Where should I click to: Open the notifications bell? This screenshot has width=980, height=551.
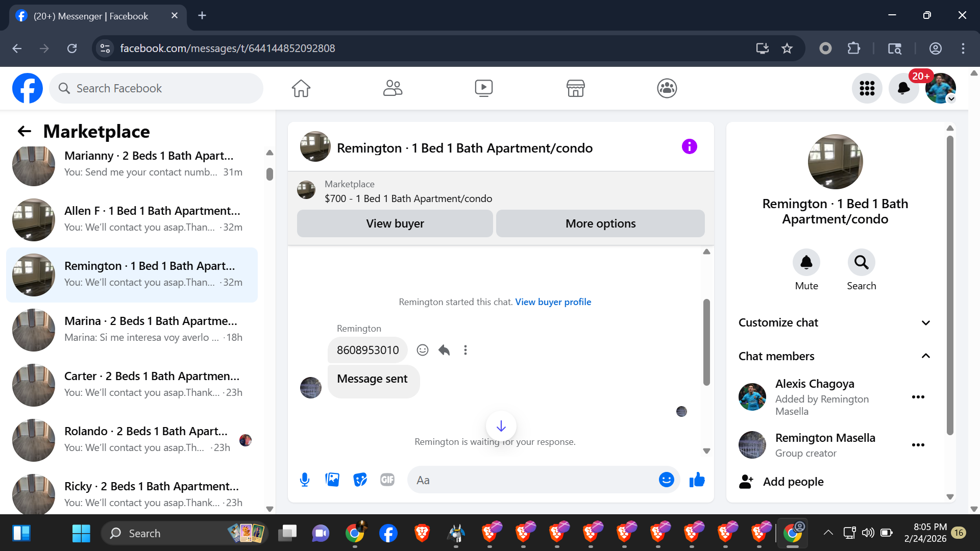(903, 88)
